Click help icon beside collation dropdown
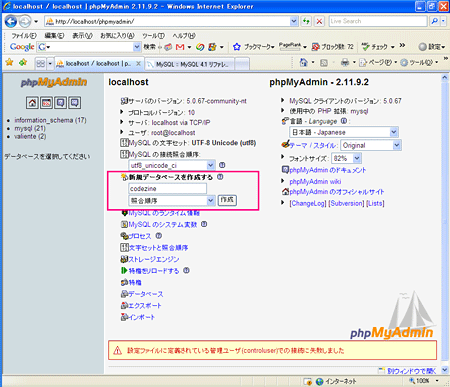450x387 pixels. coord(222,165)
